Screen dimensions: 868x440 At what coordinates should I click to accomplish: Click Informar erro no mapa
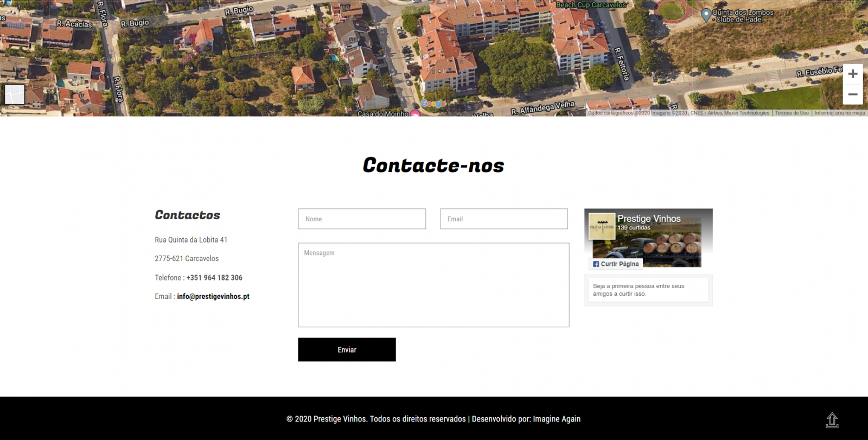click(839, 113)
